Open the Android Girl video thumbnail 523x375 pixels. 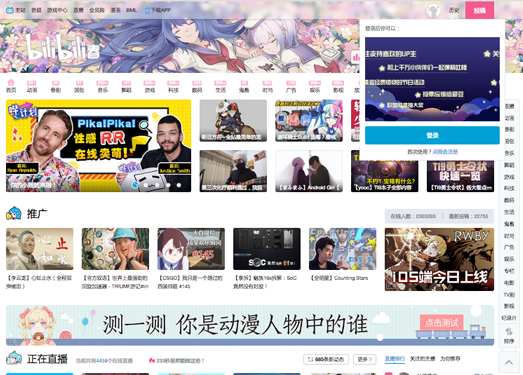pyautogui.click(x=309, y=171)
